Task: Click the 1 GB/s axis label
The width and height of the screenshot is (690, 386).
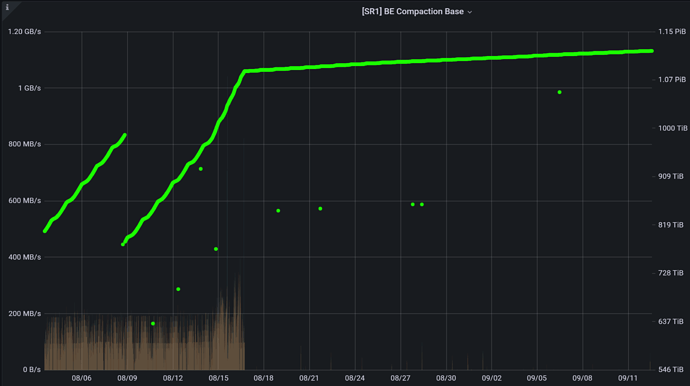Action: coord(29,88)
